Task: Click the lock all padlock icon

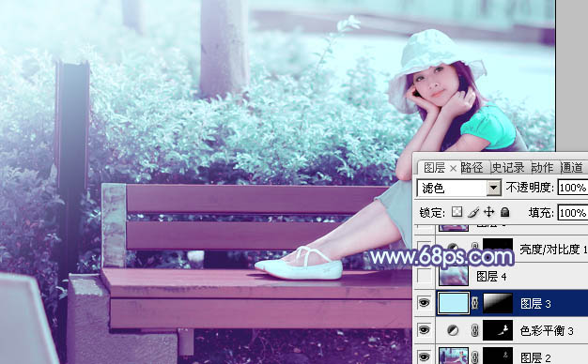Action: 504,212
